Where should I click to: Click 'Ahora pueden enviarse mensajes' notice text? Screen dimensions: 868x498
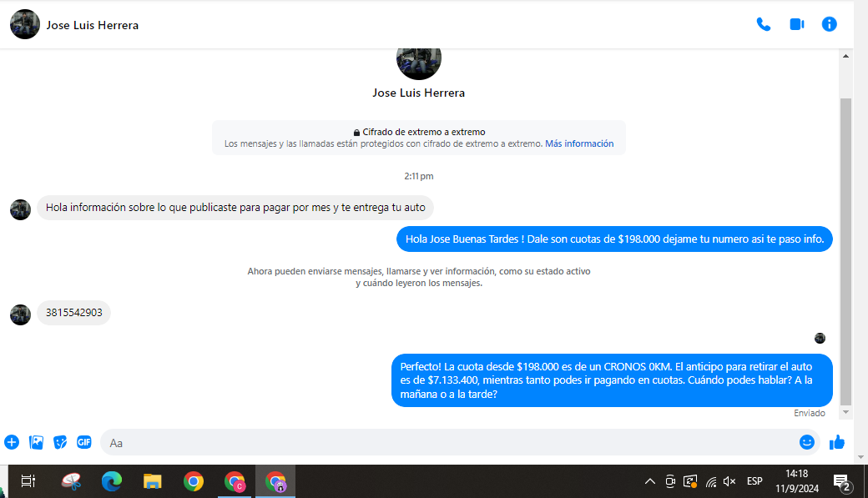[419, 277]
